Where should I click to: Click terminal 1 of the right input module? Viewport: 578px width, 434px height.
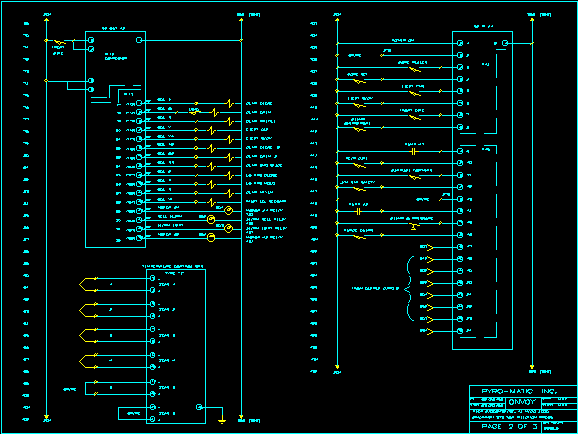pyautogui.click(x=460, y=43)
